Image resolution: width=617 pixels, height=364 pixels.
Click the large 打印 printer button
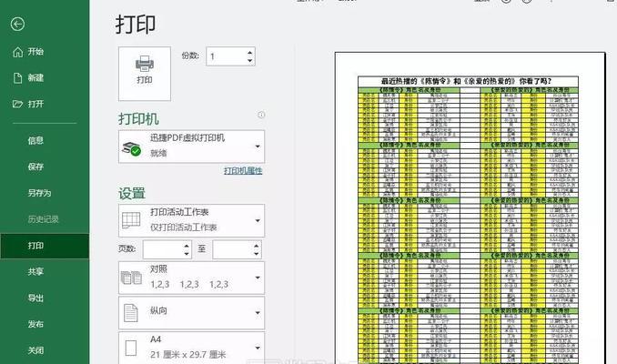pyautogui.click(x=145, y=74)
